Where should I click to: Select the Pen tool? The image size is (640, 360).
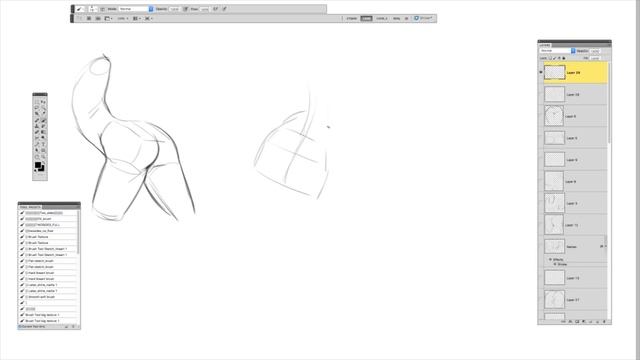point(37,144)
